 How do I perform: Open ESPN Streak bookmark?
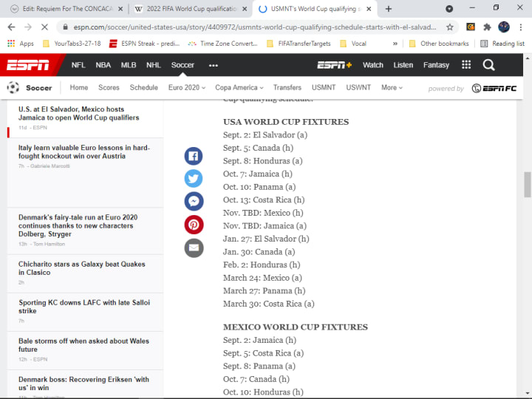[145, 44]
